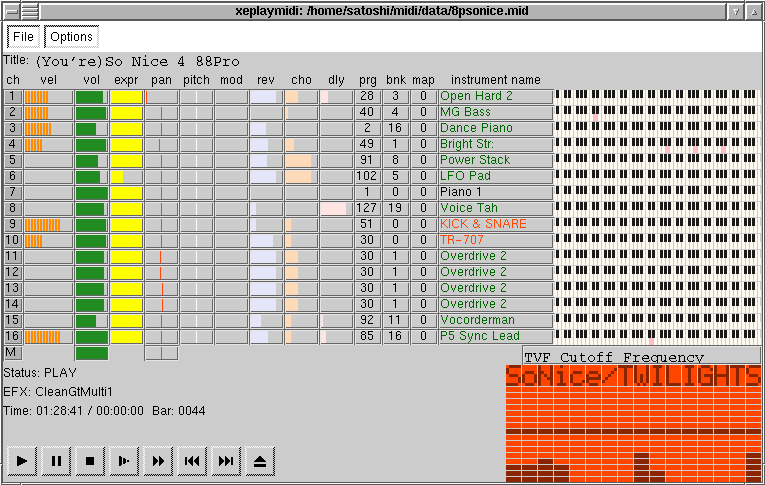Fast forward the song
This screenshot has width=765, height=485.
158,461
